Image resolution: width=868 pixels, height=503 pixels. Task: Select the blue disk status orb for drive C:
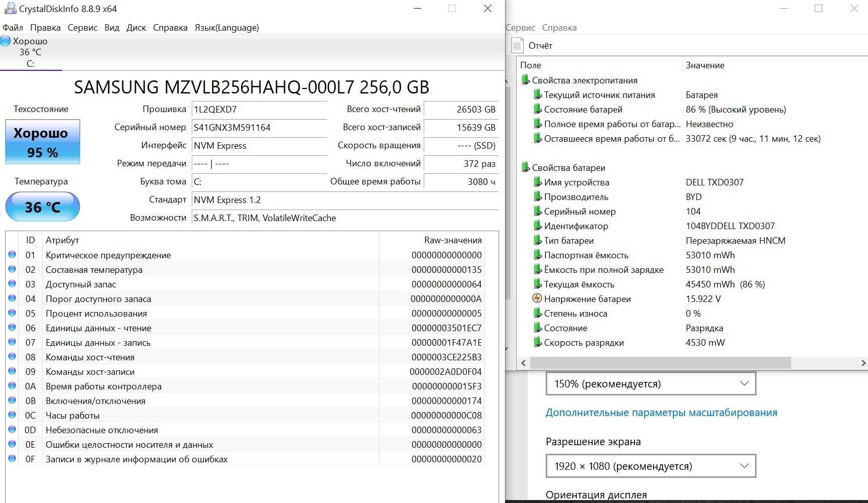pos(6,41)
